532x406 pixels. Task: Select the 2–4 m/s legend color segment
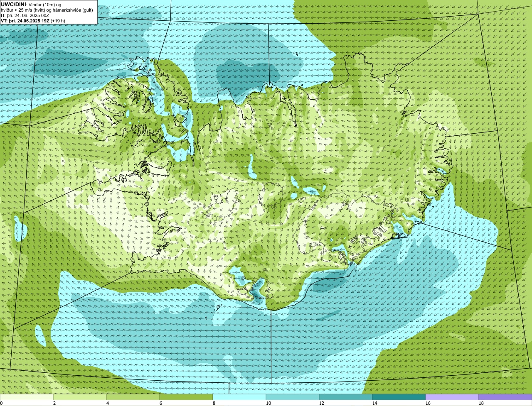point(80,397)
